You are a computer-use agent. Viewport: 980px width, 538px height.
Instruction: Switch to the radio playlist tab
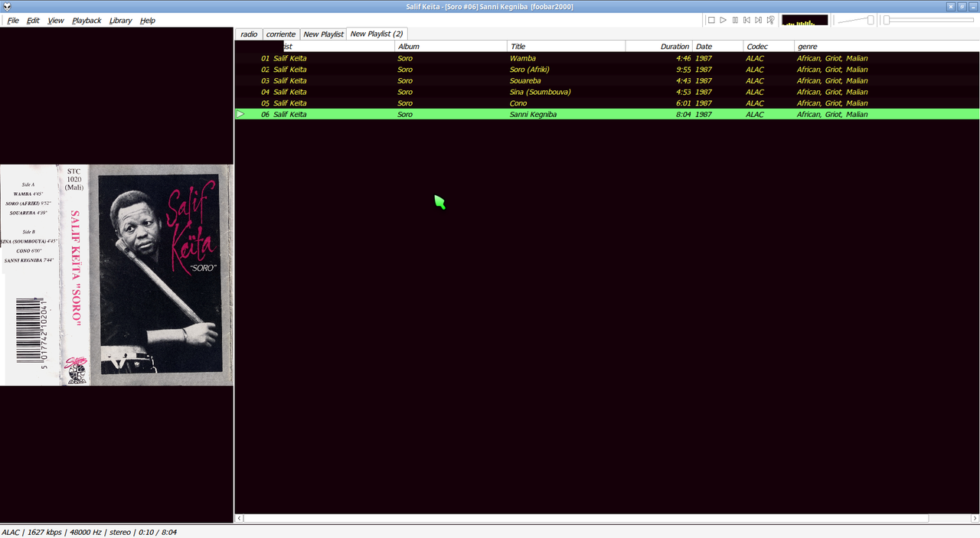pos(249,34)
